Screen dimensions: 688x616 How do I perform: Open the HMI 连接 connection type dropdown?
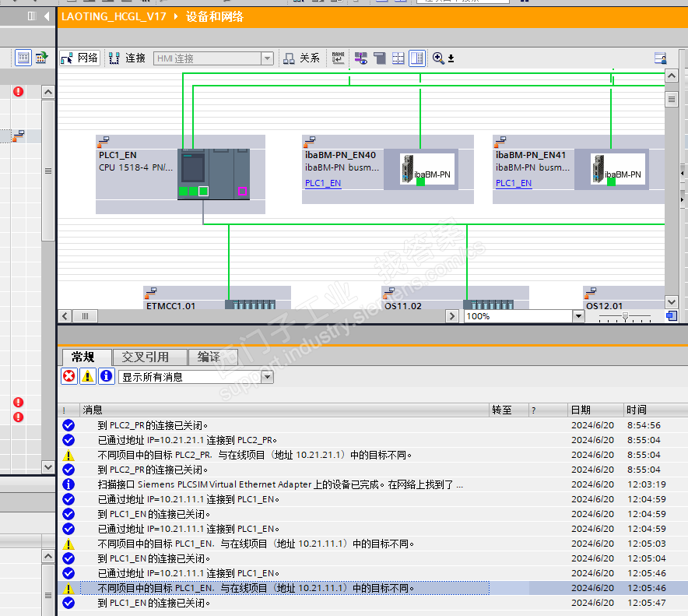point(267,58)
